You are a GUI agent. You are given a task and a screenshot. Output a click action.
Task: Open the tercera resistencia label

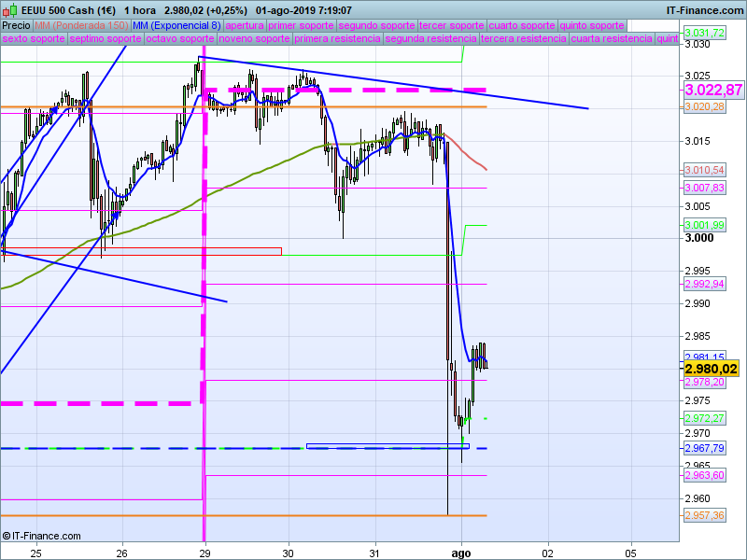[524, 38]
